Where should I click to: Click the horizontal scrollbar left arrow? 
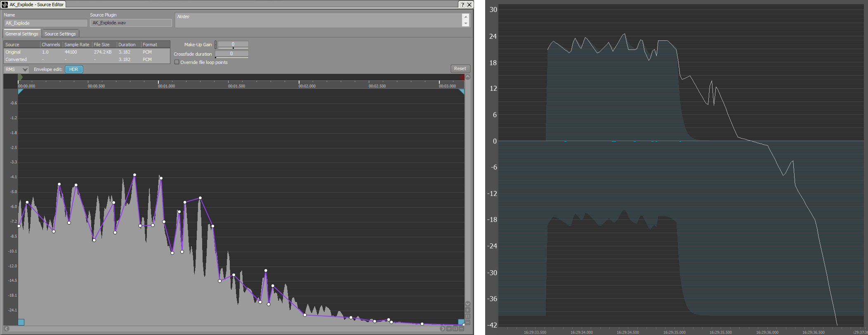[x=7, y=329]
